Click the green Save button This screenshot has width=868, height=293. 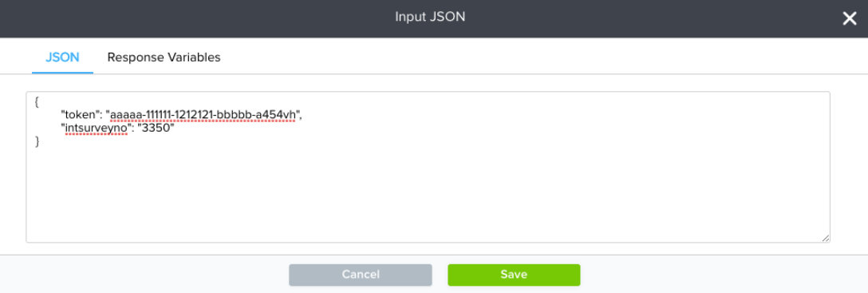tap(514, 275)
